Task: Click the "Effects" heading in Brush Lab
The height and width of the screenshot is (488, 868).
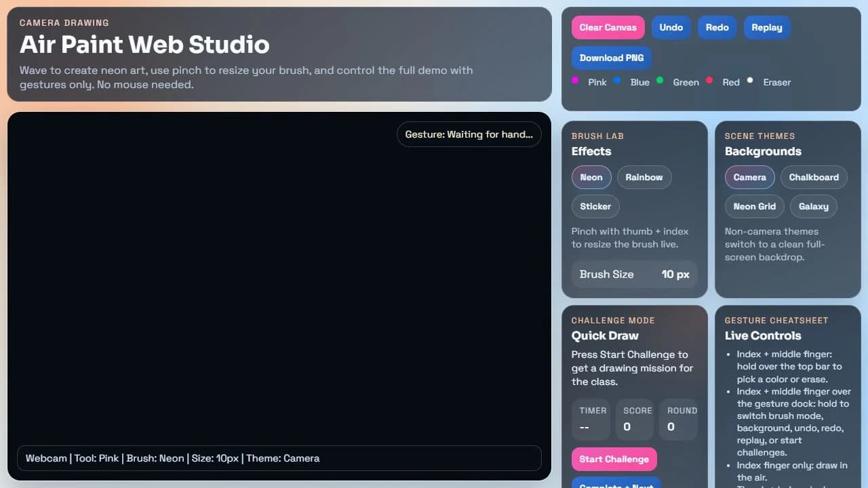Action: [x=591, y=151]
